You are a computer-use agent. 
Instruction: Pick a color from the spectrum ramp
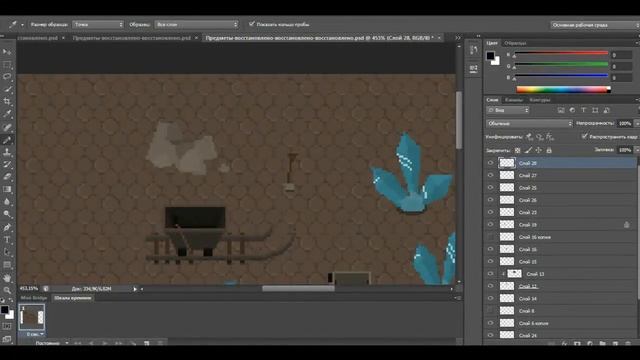tap(563, 89)
